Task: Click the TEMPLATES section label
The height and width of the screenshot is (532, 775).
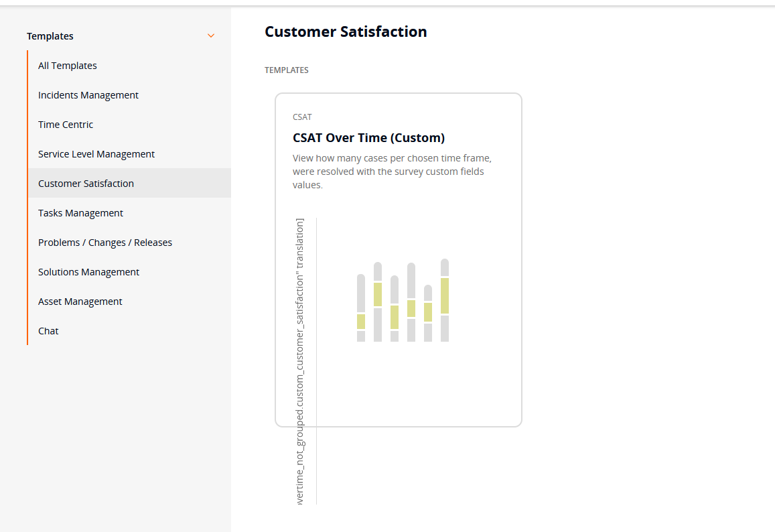Action: (286, 70)
